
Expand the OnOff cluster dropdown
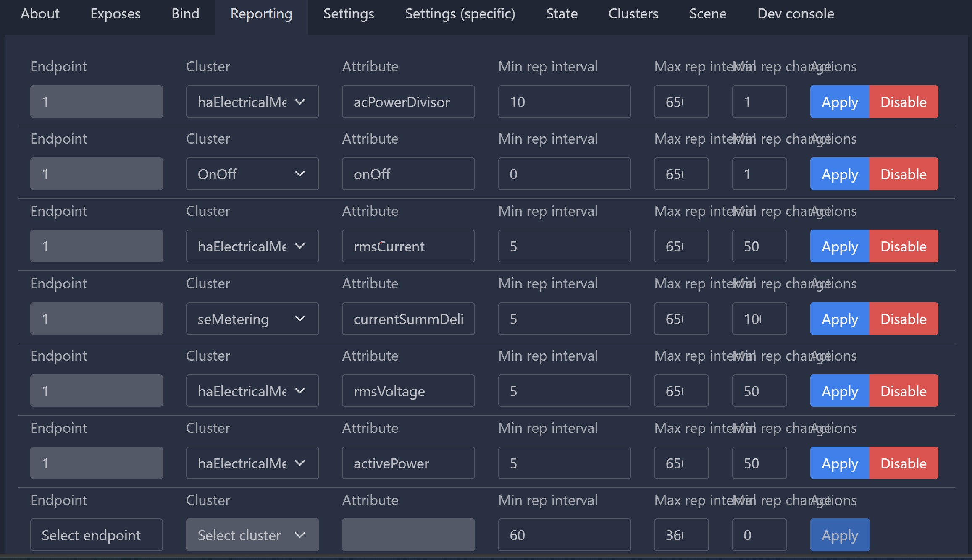[x=252, y=174]
